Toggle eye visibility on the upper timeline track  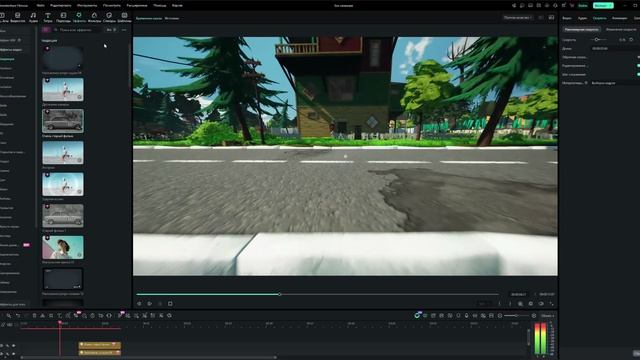[13, 346]
